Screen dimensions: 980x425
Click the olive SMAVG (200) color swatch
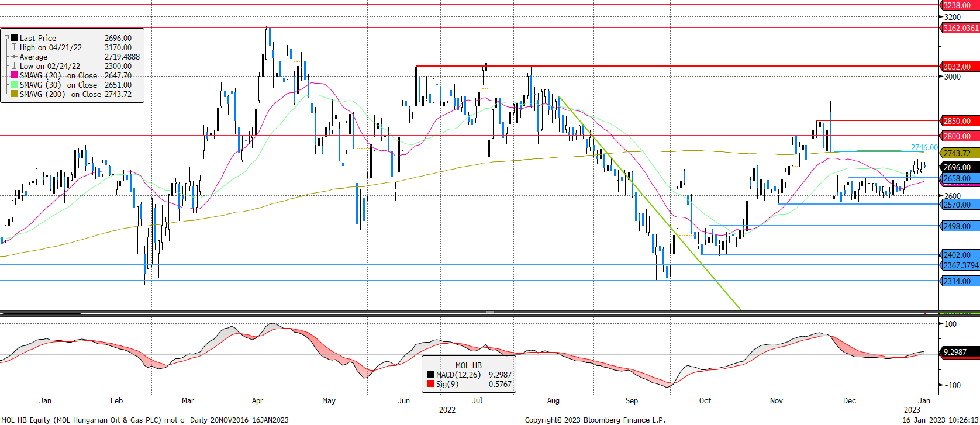14,94
